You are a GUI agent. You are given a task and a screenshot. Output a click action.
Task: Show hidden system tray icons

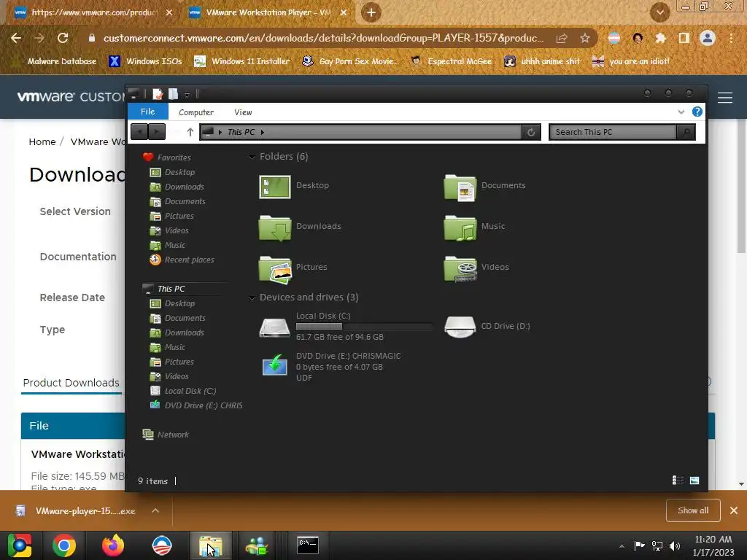coord(622,546)
